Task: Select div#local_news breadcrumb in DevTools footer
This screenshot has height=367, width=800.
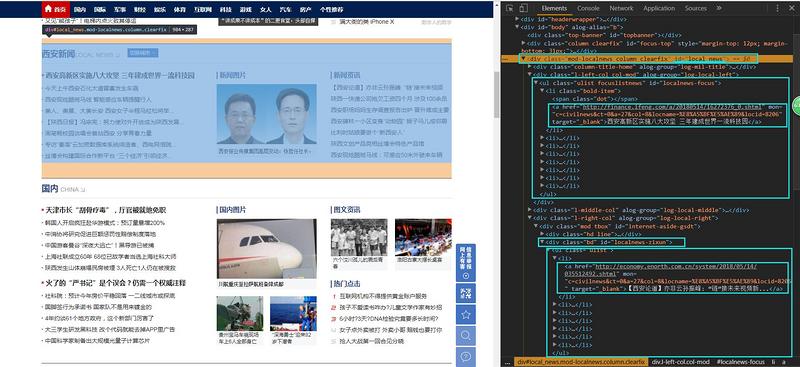Action: [581, 362]
